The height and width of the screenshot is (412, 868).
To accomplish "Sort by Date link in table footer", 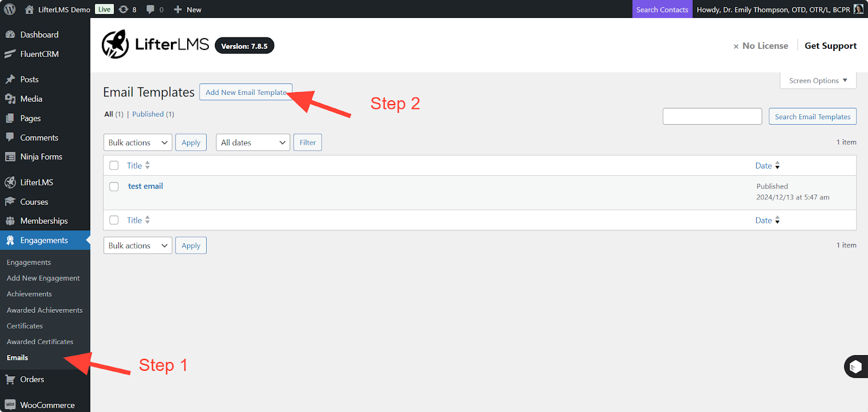I will pos(763,220).
